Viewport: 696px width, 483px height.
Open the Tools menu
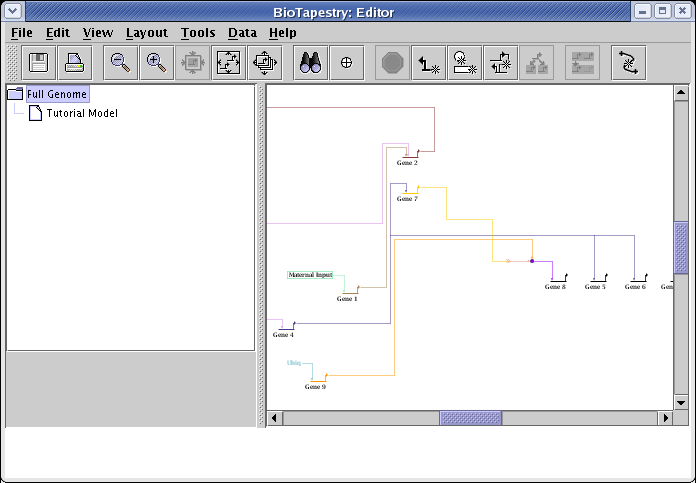198,32
